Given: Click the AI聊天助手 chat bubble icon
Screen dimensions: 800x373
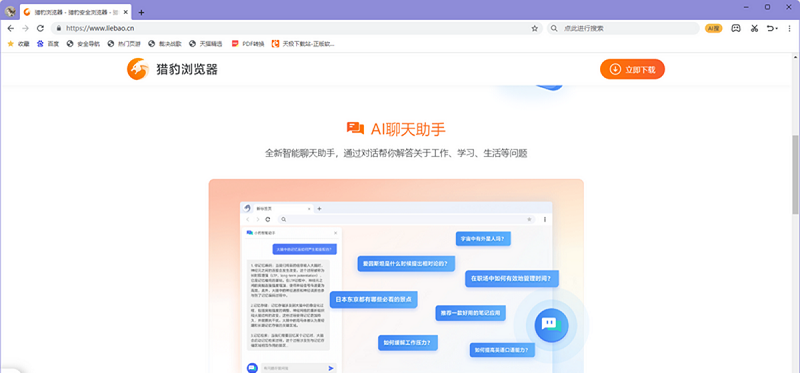Looking at the screenshot, I should [x=355, y=128].
